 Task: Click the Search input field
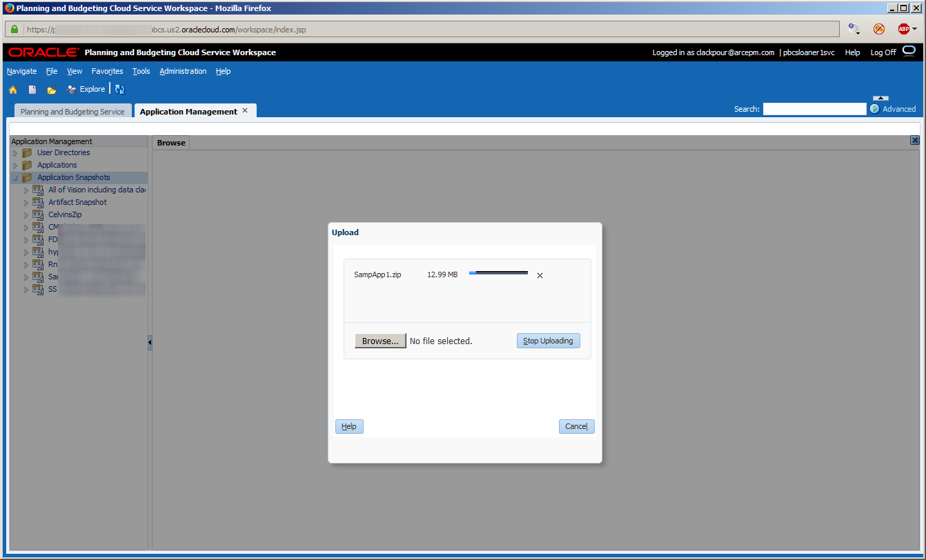coord(814,109)
